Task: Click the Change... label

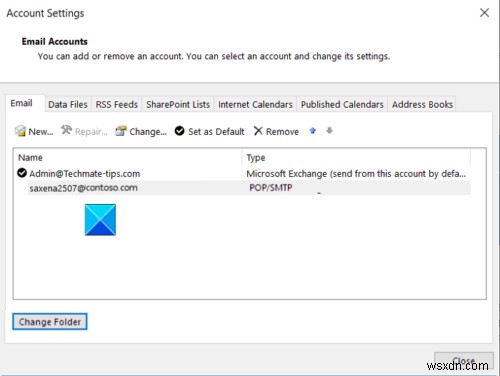Action: tap(148, 132)
